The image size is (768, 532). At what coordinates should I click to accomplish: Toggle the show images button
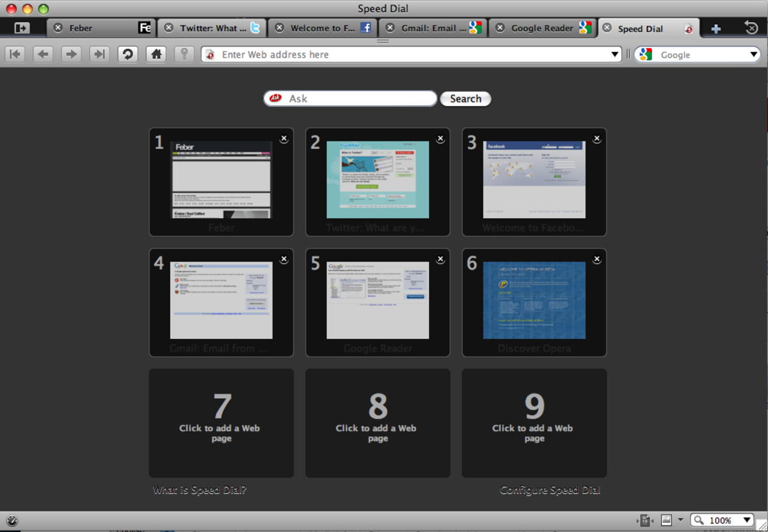pyautogui.click(x=666, y=520)
